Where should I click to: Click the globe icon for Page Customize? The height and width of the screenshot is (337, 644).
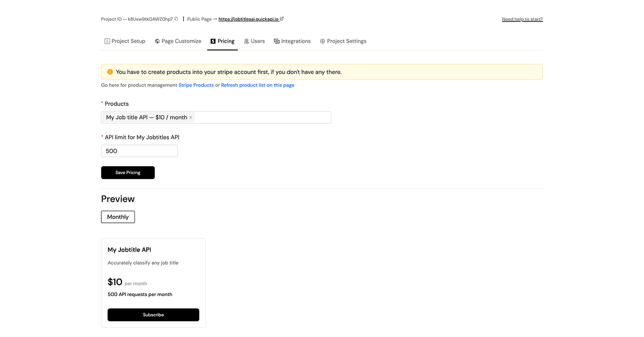click(x=157, y=41)
